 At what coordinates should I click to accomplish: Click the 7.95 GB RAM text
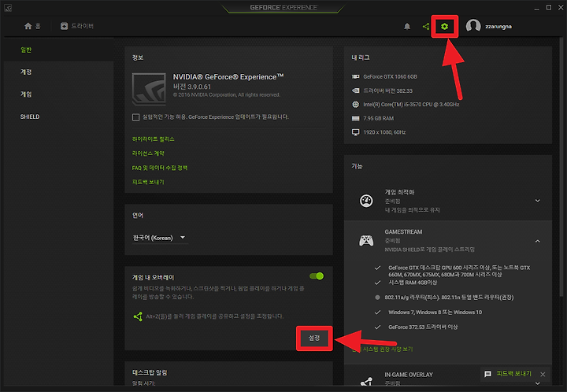[x=378, y=118]
